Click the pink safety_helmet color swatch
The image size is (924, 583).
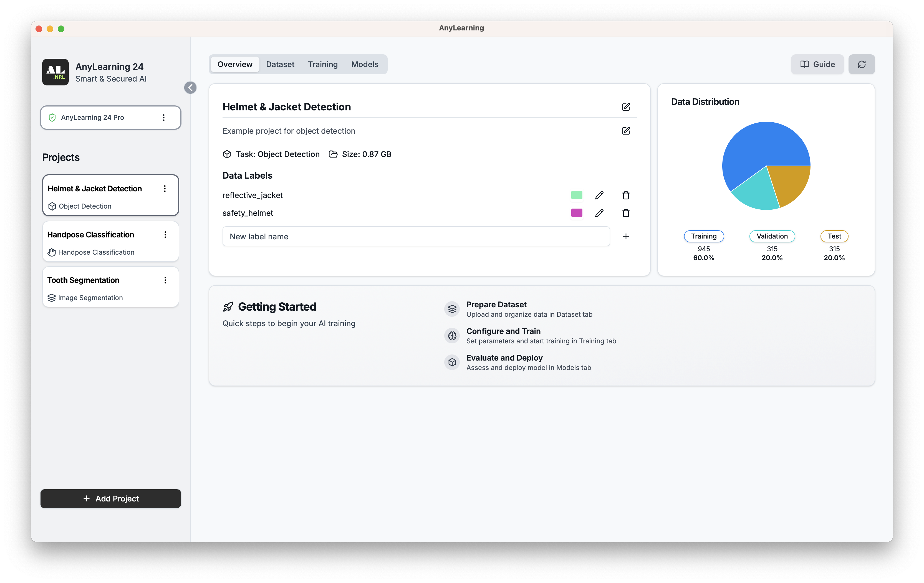[x=576, y=213]
